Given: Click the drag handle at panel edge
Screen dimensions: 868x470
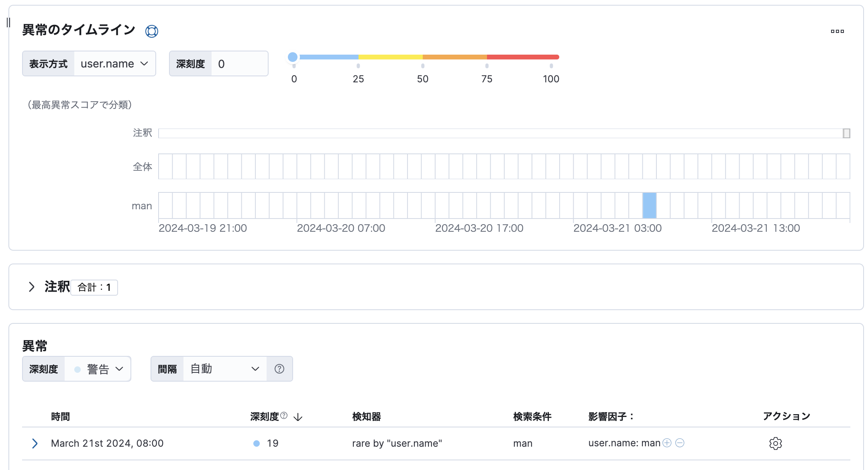Looking at the screenshot, I should pyautogui.click(x=8, y=22).
